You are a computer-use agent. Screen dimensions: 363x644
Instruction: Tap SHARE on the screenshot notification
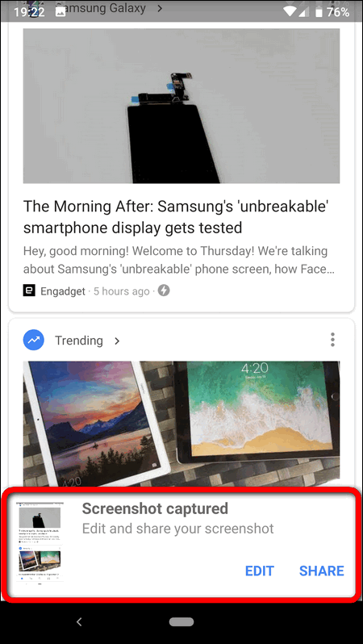322,571
